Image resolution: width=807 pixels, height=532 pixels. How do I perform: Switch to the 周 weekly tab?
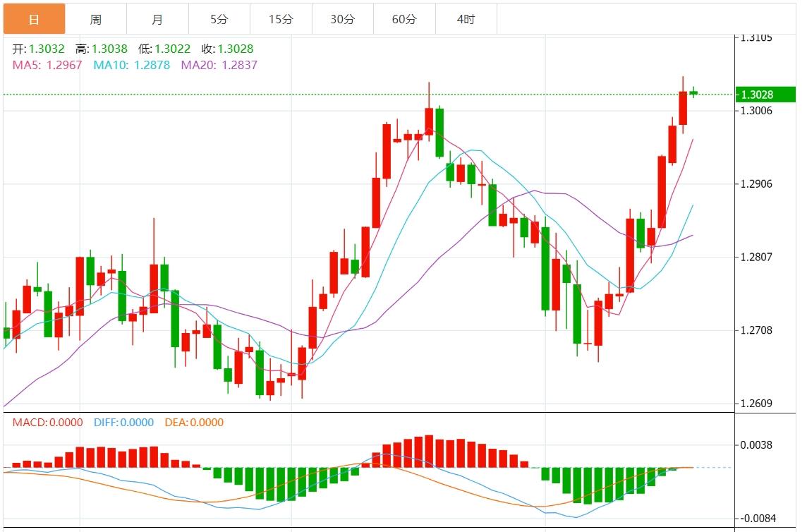pos(95,19)
